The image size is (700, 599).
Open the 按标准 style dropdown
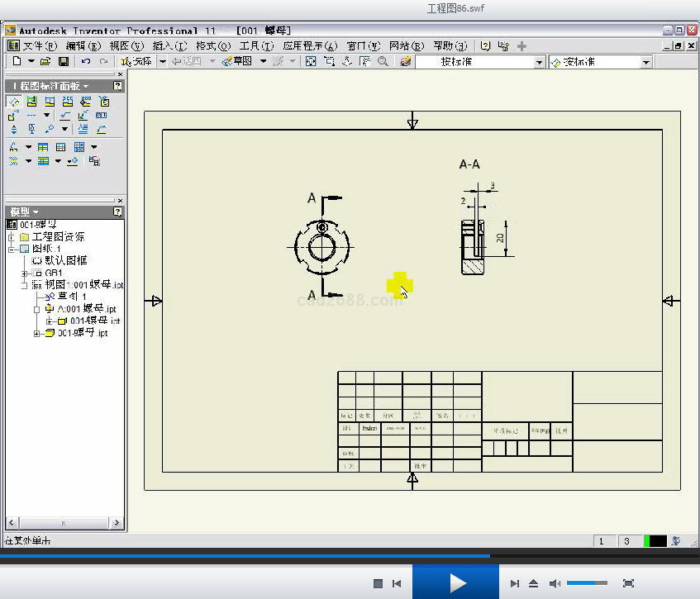point(540,62)
